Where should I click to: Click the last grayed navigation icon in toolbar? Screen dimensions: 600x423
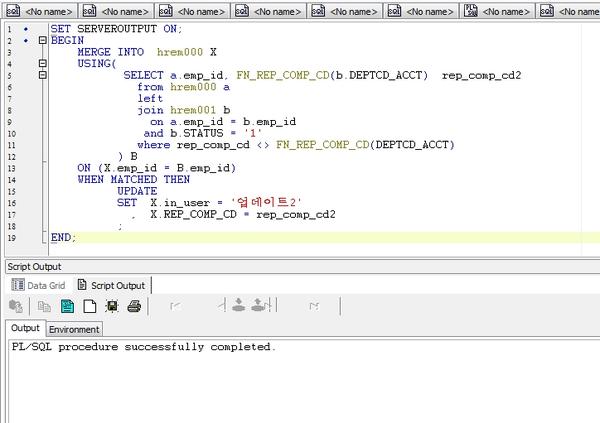tap(314, 306)
